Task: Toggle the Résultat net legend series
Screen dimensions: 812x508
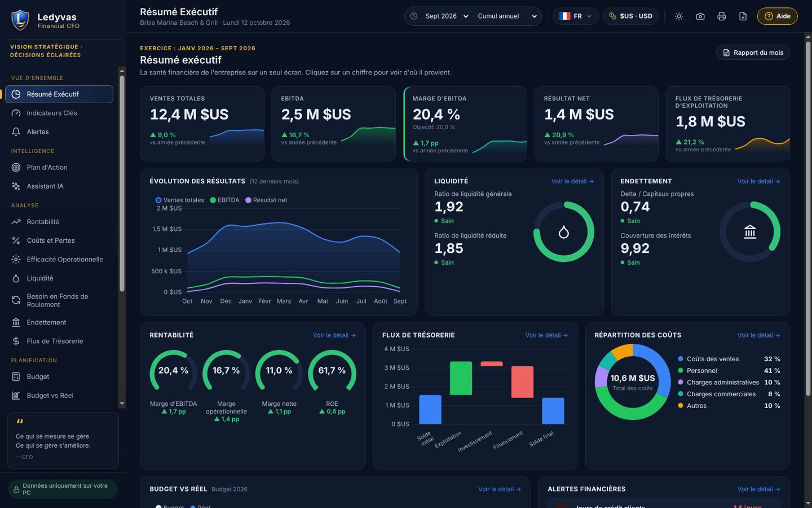Action: click(x=266, y=200)
